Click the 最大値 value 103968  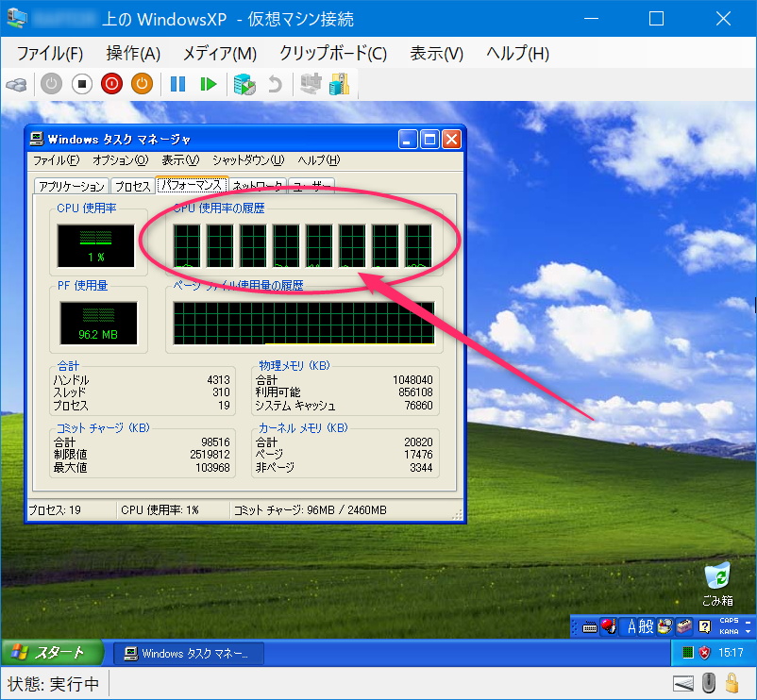coord(213,468)
